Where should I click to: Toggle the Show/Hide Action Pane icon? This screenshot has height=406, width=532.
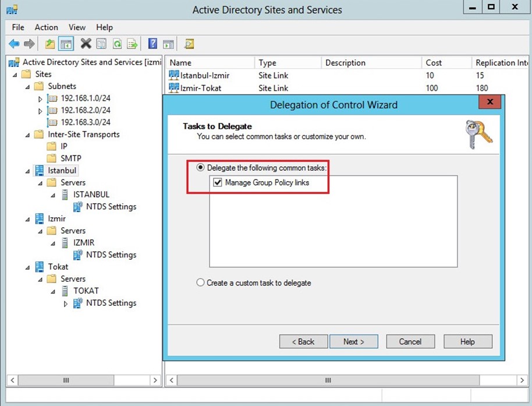pyautogui.click(x=168, y=44)
